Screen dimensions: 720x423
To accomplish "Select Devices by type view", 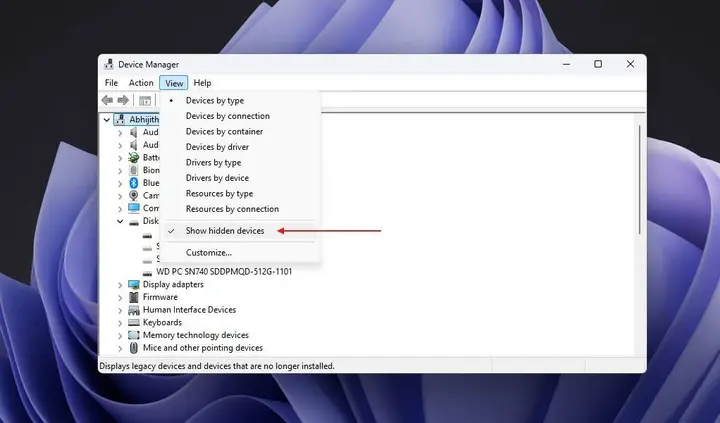I will [215, 100].
